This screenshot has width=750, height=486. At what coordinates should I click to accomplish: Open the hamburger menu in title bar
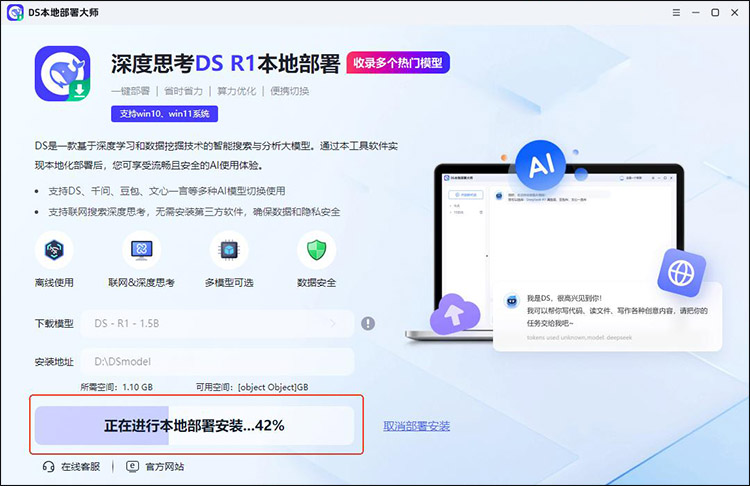click(676, 12)
